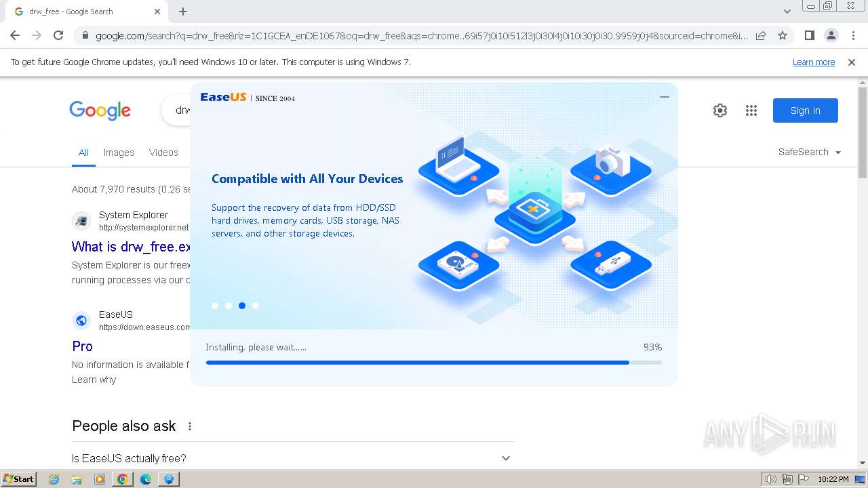
Task: Click the EaseUS logo in installer
Action: pyautogui.click(x=224, y=97)
